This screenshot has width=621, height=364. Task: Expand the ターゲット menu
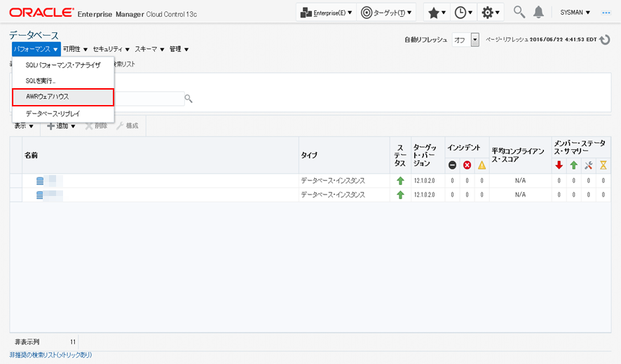[388, 13]
